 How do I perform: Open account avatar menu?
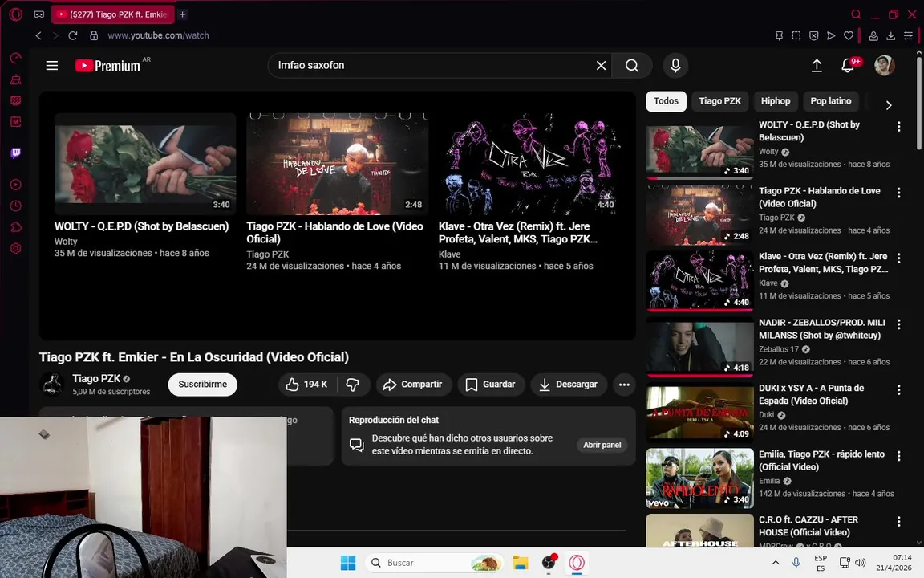(885, 66)
